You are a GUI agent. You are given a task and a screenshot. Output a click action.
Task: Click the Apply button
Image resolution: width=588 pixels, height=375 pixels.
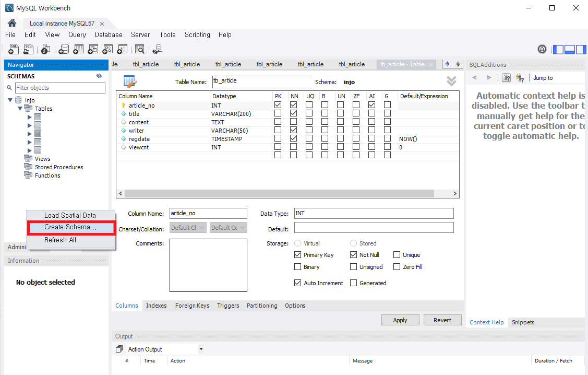click(x=400, y=320)
